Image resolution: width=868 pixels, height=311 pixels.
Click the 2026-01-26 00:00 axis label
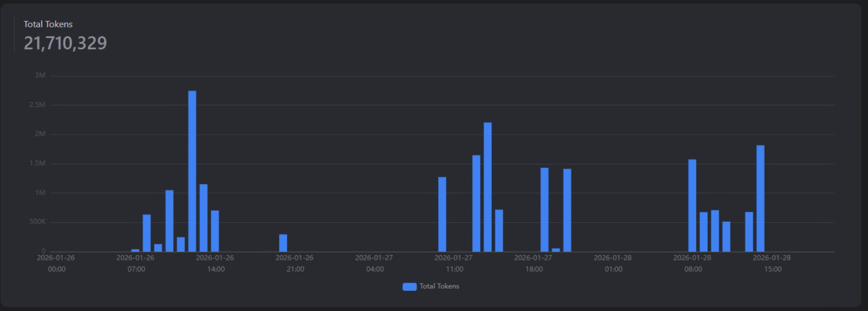point(56,263)
